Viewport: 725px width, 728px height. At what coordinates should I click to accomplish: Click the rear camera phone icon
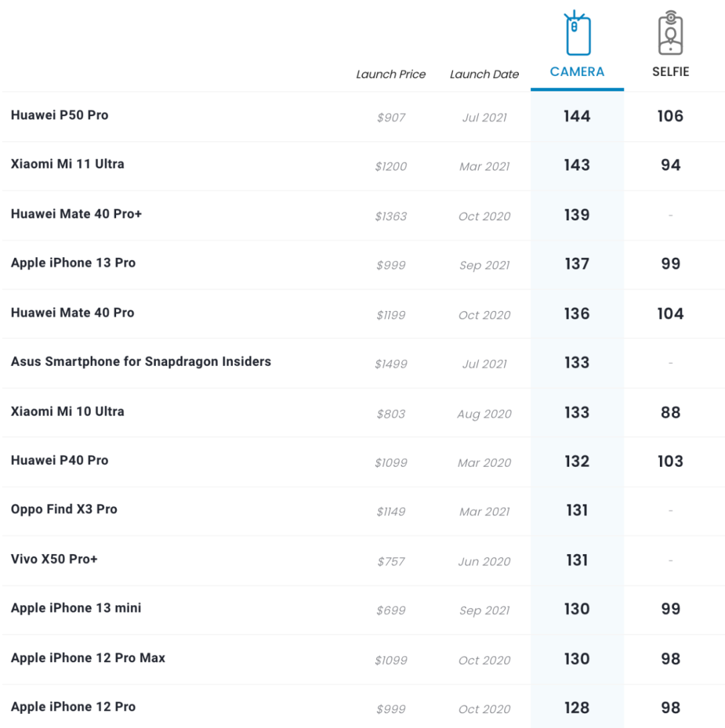click(x=577, y=34)
